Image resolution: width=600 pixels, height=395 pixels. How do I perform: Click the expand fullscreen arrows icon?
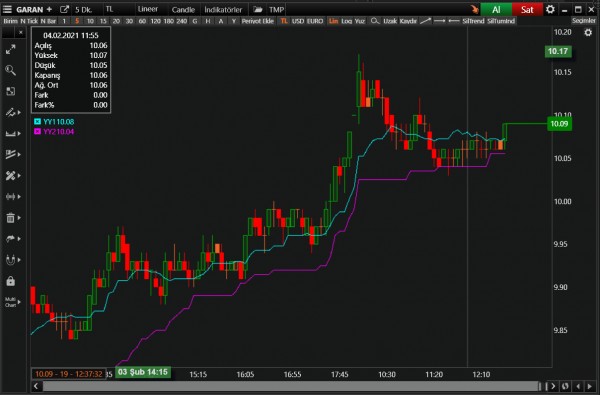tap(10, 49)
